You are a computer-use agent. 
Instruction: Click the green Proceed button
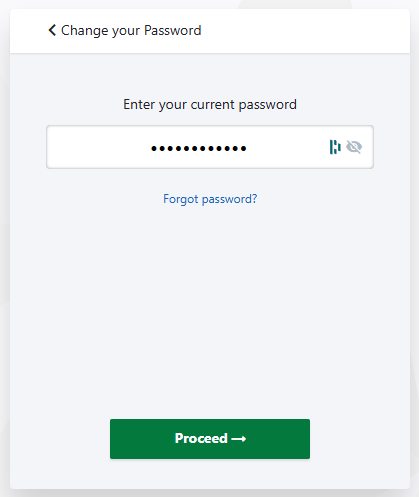coord(210,439)
